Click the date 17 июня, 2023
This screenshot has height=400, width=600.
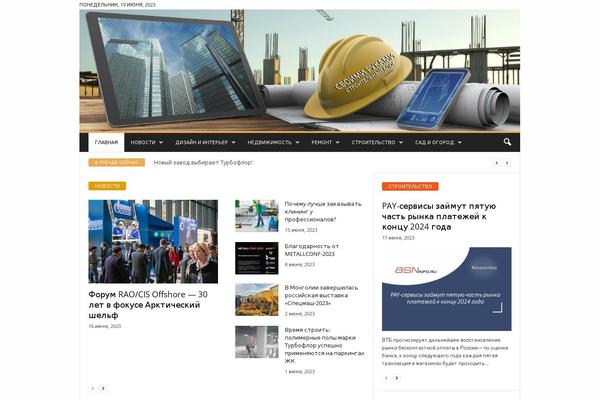pos(398,238)
